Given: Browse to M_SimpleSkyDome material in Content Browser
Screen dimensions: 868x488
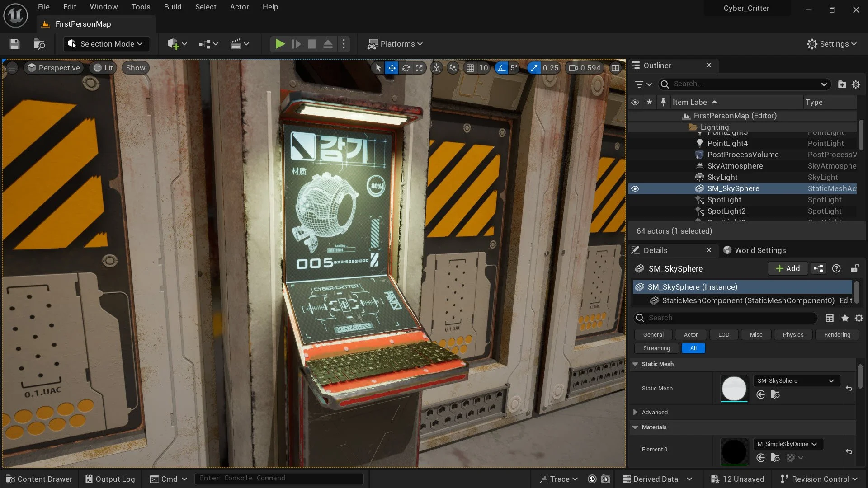Looking at the screenshot, I should click(x=775, y=458).
